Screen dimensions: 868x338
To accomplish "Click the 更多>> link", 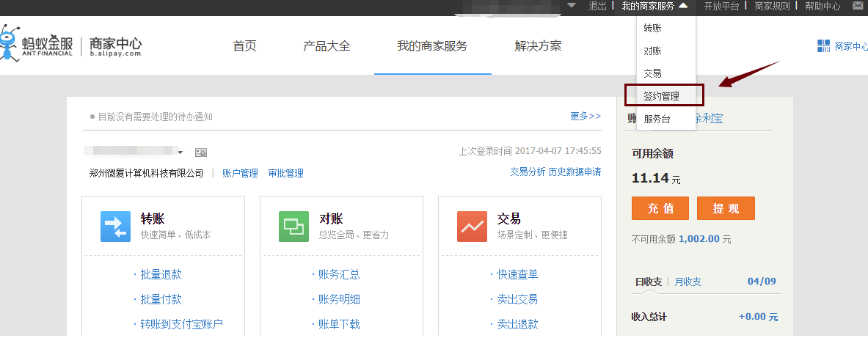I will click(586, 116).
